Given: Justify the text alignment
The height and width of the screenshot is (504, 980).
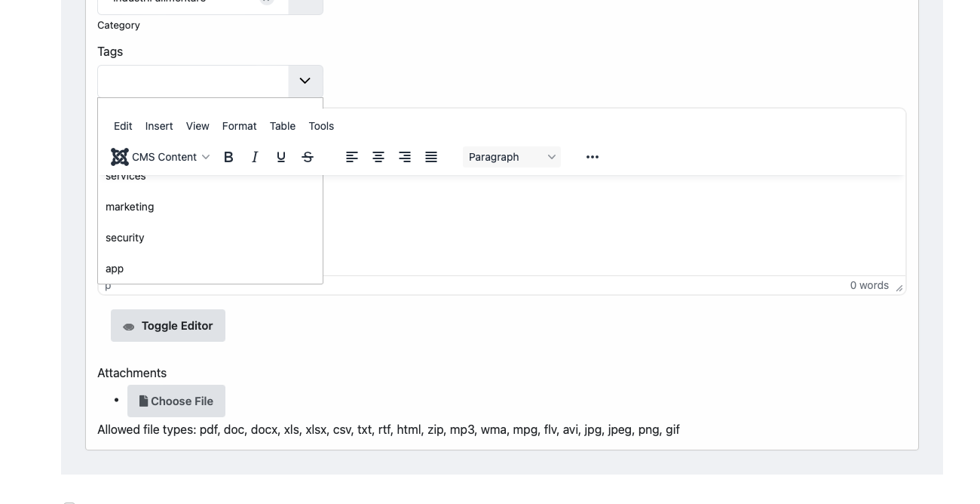Looking at the screenshot, I should tap(431, 157).
